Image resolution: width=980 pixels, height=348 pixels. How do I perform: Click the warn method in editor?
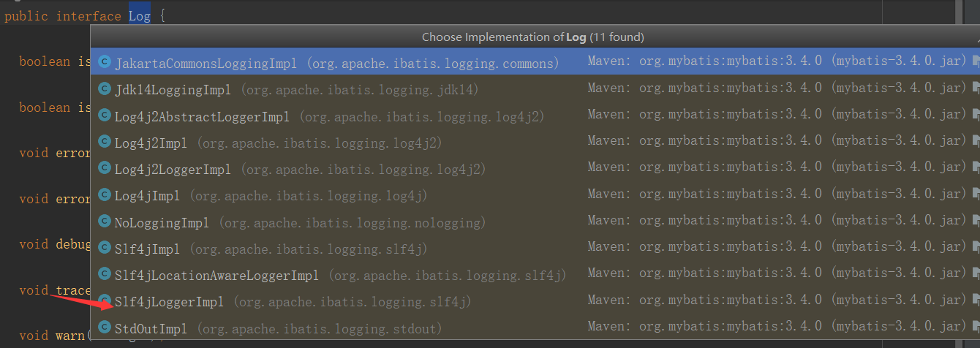point(69,336)
